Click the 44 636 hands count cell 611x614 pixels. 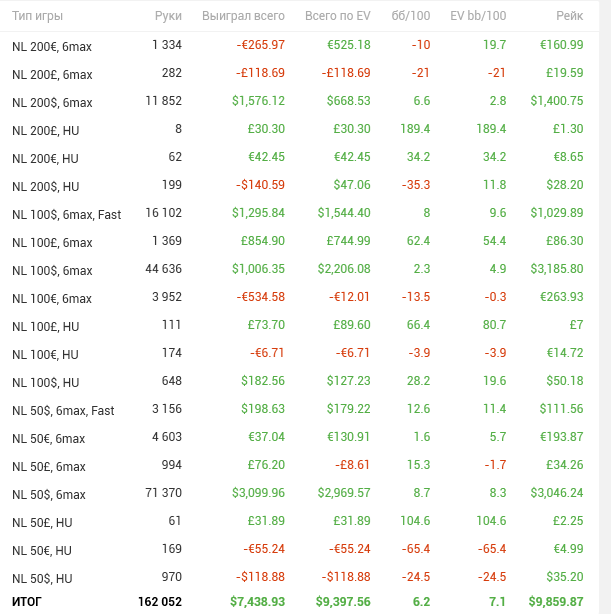coord(163,270)
